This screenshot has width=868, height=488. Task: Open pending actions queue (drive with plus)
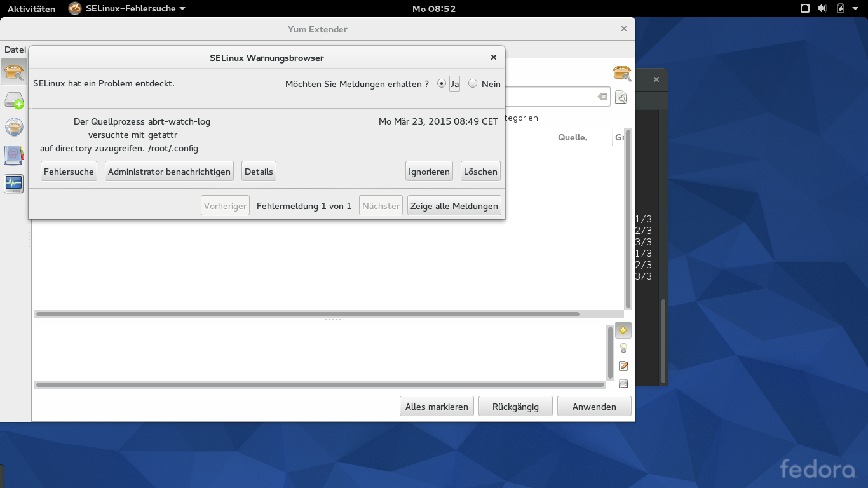click(14, 100)
